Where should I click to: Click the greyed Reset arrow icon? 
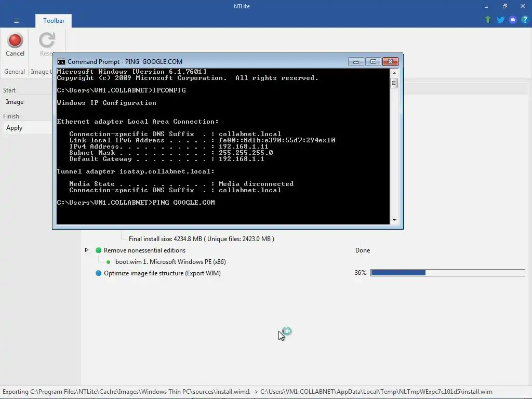point(47,40)
